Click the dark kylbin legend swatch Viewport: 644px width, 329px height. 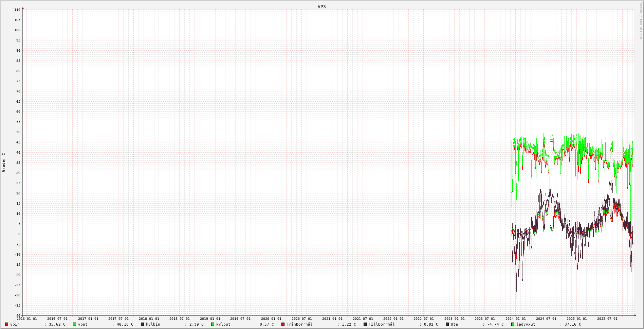(142, 324)
